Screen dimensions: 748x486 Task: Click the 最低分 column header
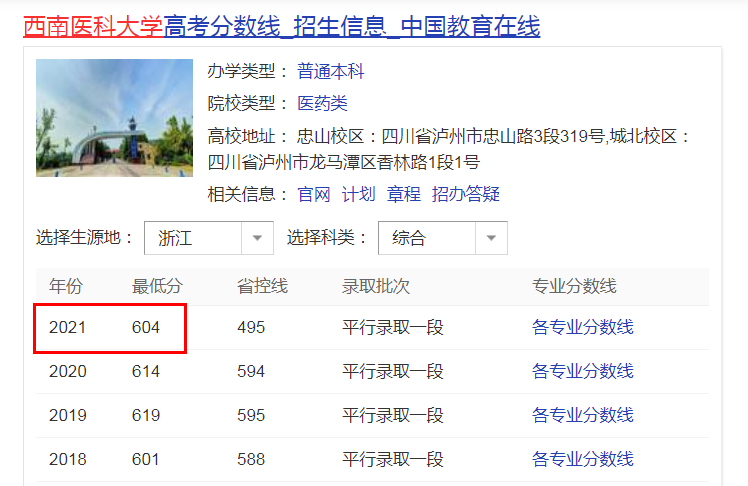[x=157, y=286]
